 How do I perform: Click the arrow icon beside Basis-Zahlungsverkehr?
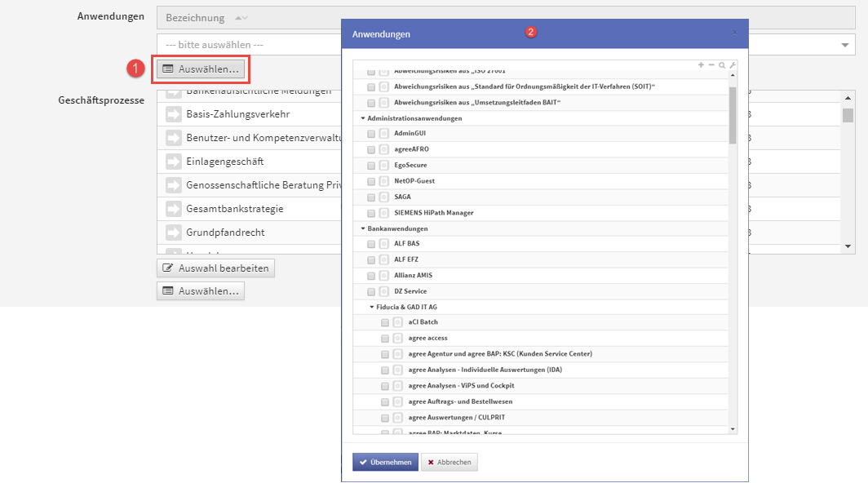click(175, 114)
